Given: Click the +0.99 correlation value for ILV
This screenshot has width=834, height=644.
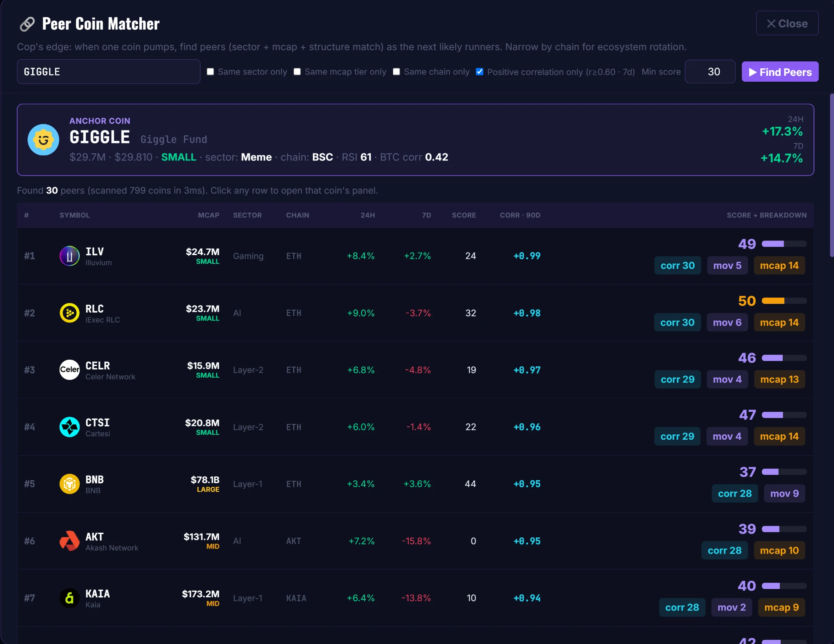Looking at the screenshot, I should (527, 256).
